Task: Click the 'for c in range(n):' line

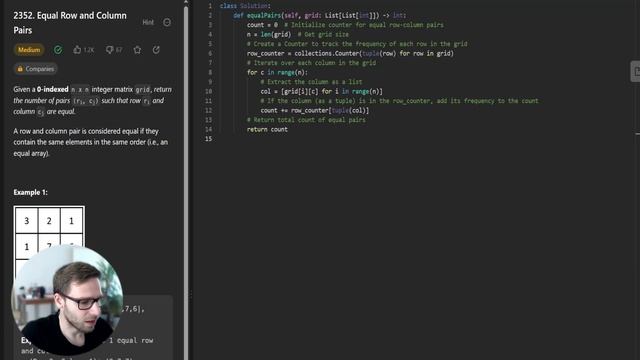Action: 277,72
